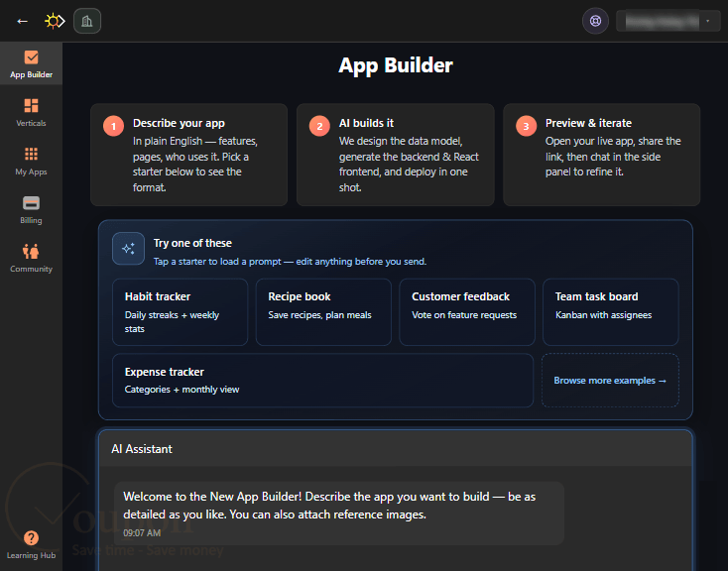Open the App Builder sidebar item
The image size is (728, 571).
point(31,64)
